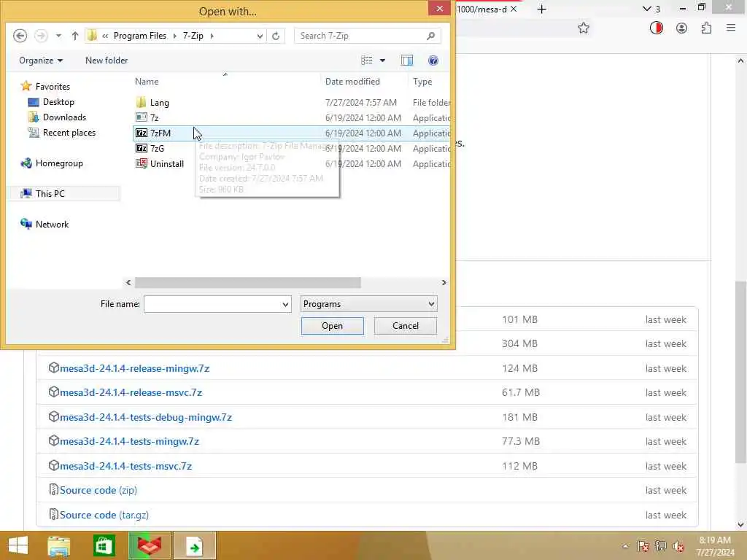Image resolution: width=747 pixels, height=560 pixels.
Task: Close the mesa-d browser tab
Action: (x=514, y=9)
